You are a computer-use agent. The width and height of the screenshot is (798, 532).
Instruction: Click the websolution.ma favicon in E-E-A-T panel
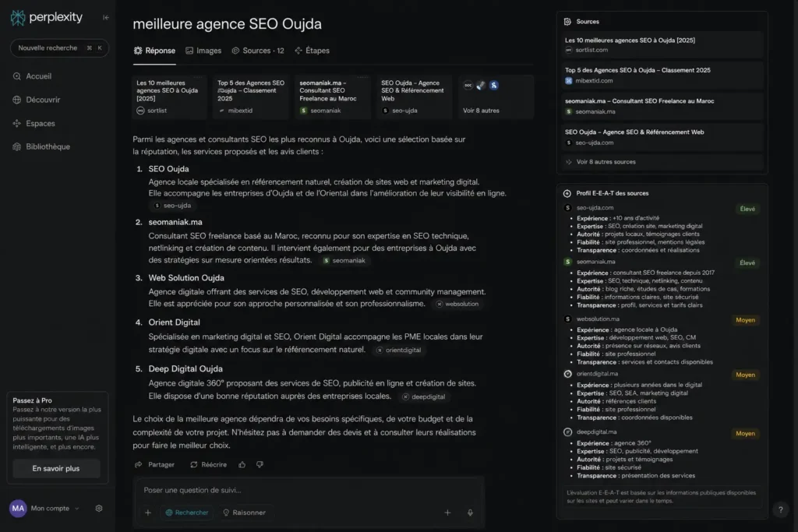coord(568,319)
